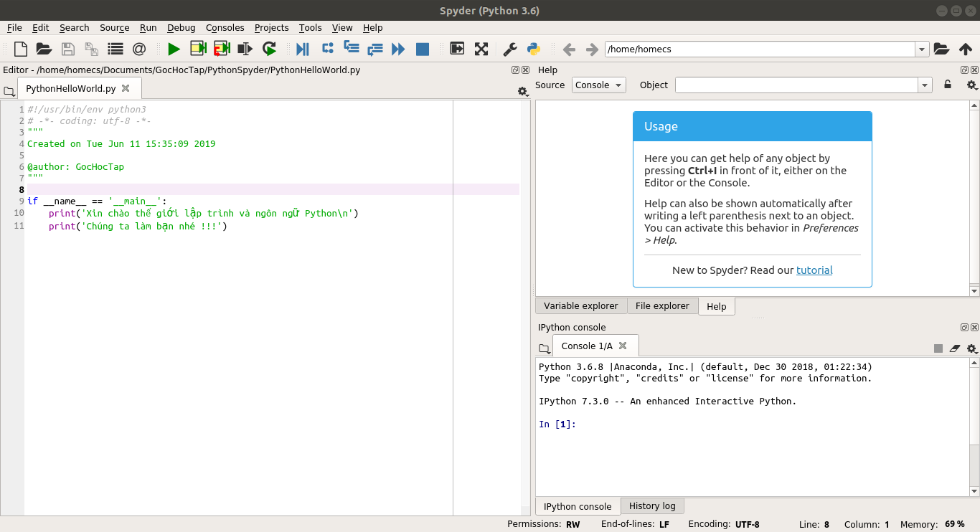The width and height of the screenshot is (980, 532).
Task: Stop the current console command square
Action: 938,348
